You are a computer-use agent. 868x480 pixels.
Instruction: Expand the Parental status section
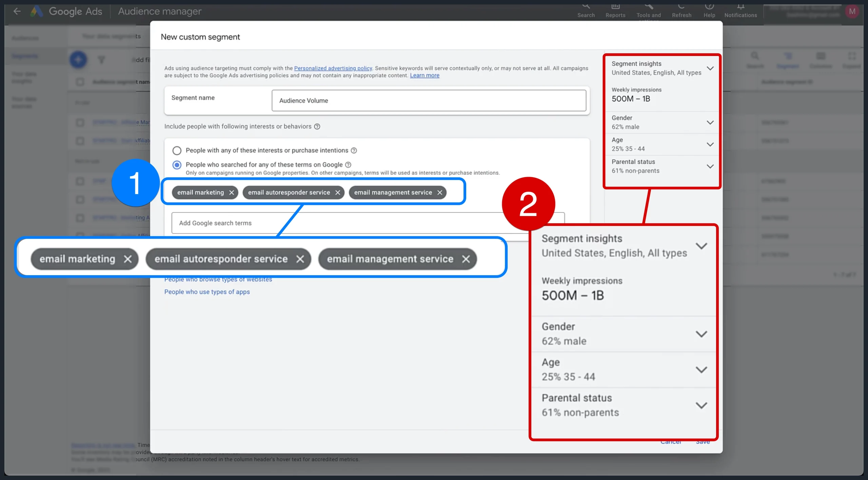(710, 166)
